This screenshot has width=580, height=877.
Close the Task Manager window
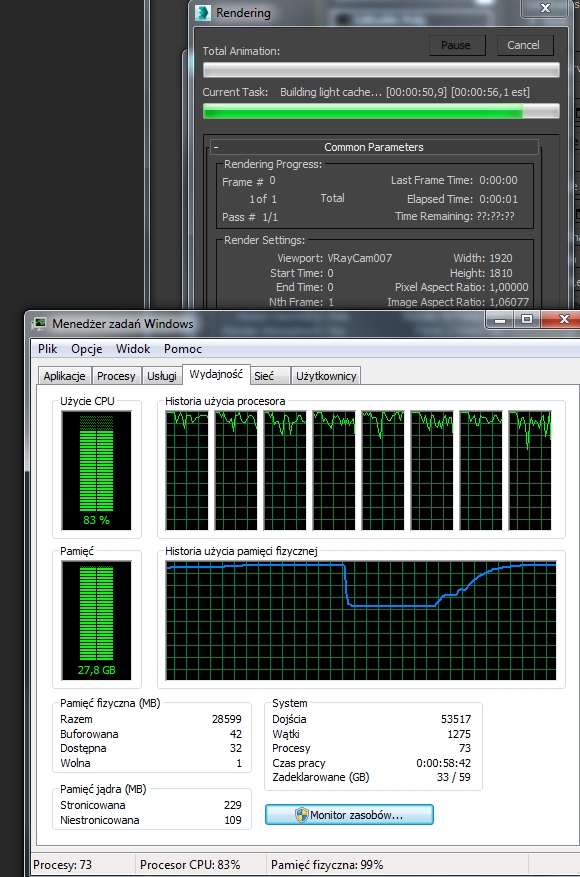(562, 320)
